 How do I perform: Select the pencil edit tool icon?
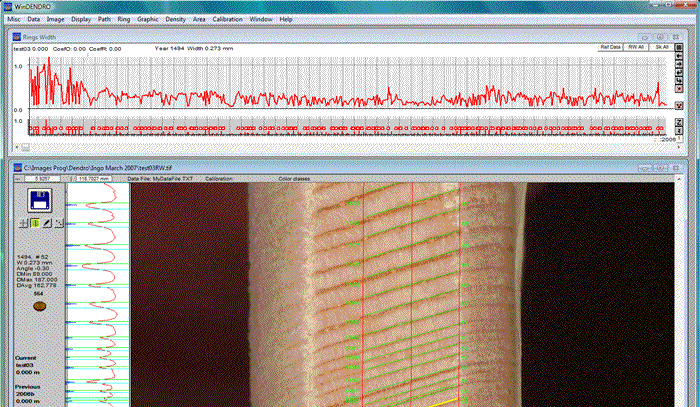(47, 223)
